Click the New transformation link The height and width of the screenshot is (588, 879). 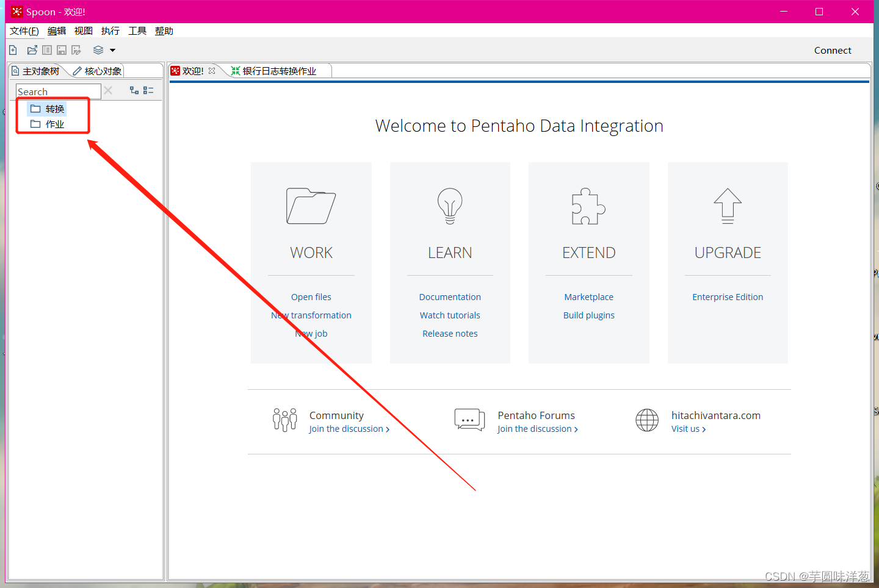pyautogui.click(x=311, y=315)
